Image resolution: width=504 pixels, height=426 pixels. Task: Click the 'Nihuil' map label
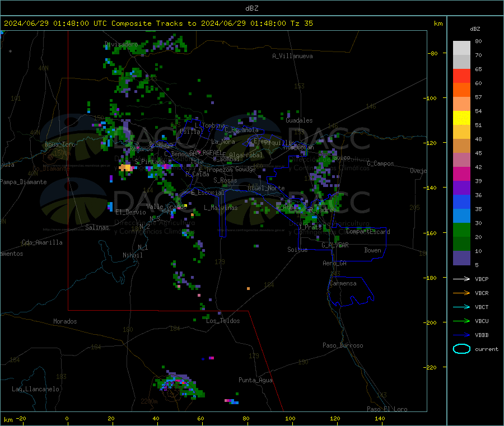click(x=132, y=255)
